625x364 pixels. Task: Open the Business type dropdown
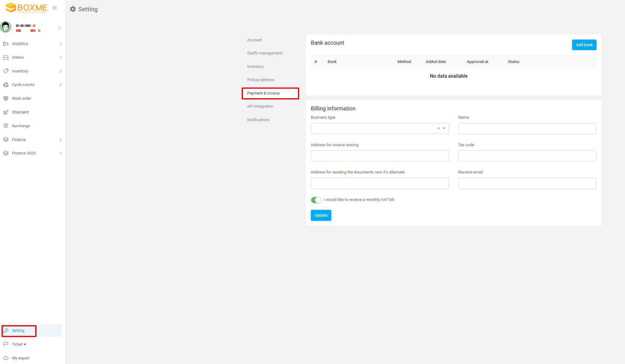(x=373, y=128)
